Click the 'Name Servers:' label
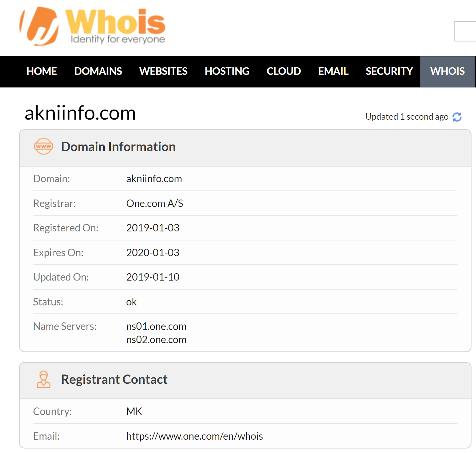 click(65, 326)
